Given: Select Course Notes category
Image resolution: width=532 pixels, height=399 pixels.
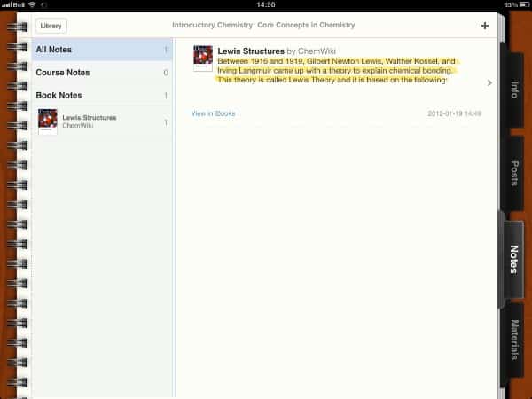Looking at the screenshot, I should (102, 73).
